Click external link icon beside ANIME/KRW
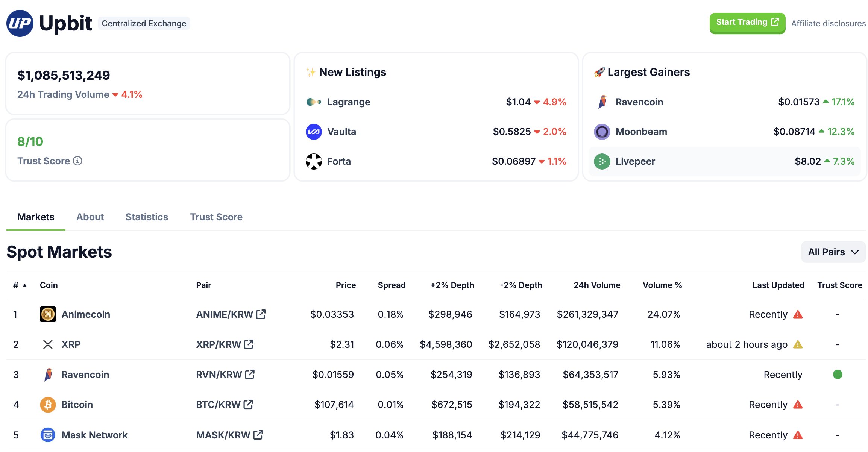The image size is (868, 452). (x=261, y=314)
